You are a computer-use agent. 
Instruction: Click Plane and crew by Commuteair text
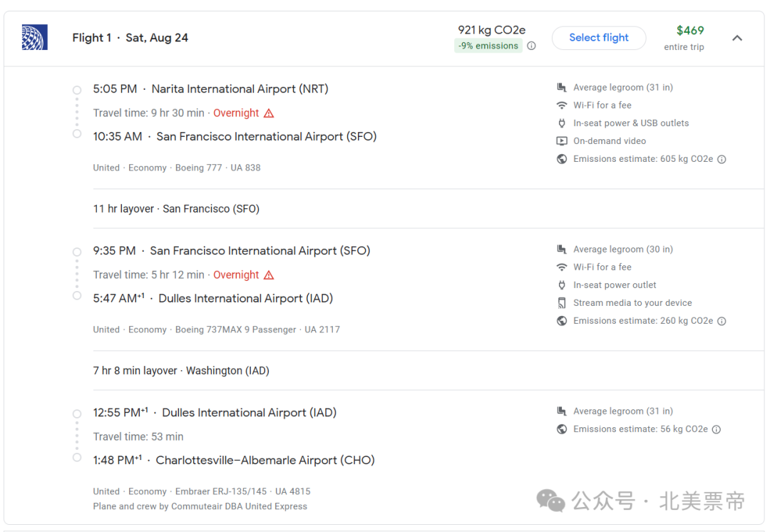click(x=200, y=506)
